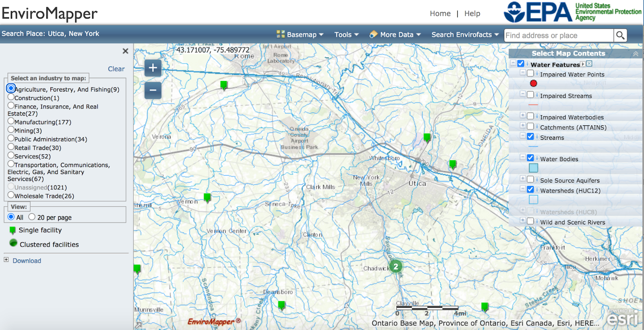Image resolution: width=644 pixels, height=330 pixels.
Task: Select the Mining(3) industry option
Action: [x=11, y=130]
